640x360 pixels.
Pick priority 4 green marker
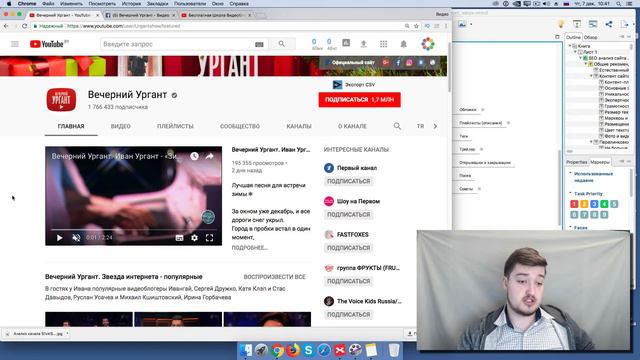click(x=604, y=204)
